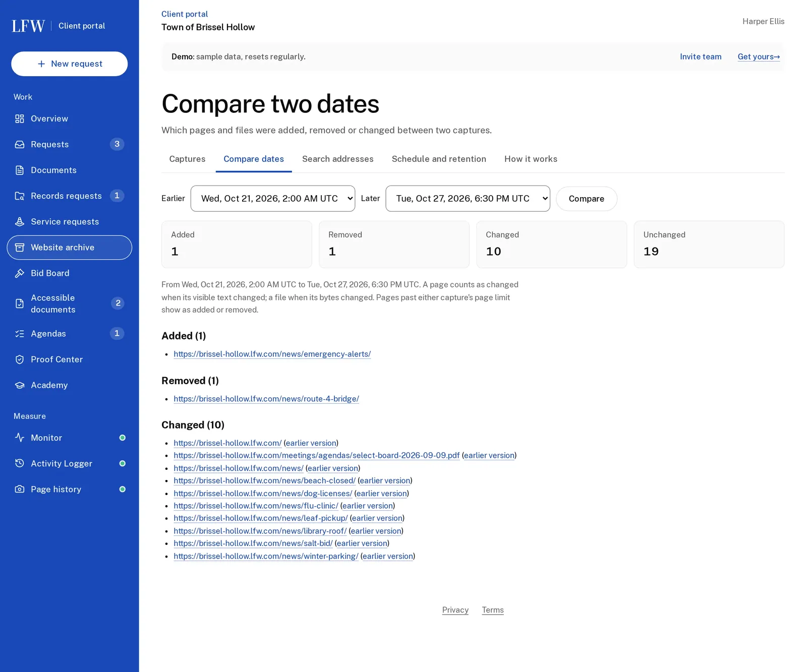
Task: Click the Monitor pulse icon
Action: (x=20, y=438)
